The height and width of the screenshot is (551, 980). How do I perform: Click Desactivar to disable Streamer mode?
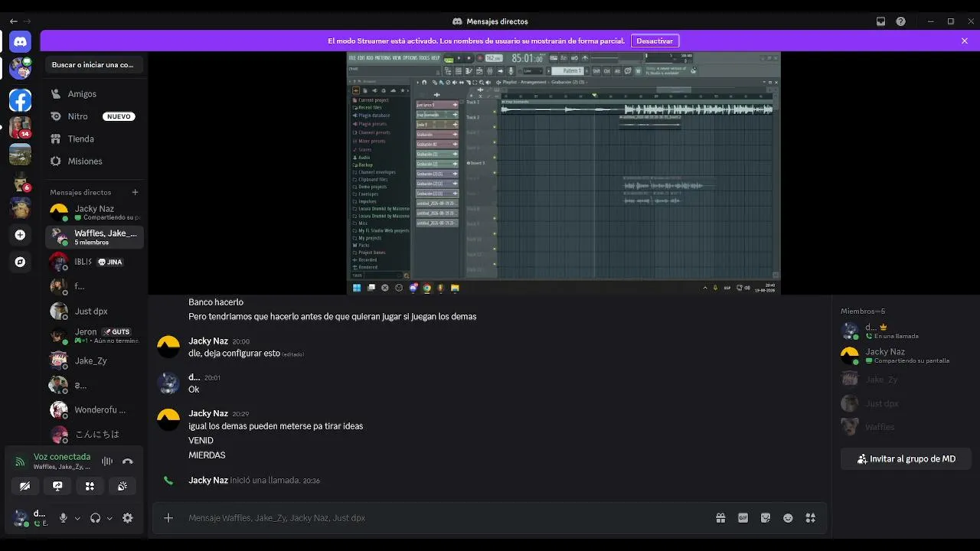point(655,41)
